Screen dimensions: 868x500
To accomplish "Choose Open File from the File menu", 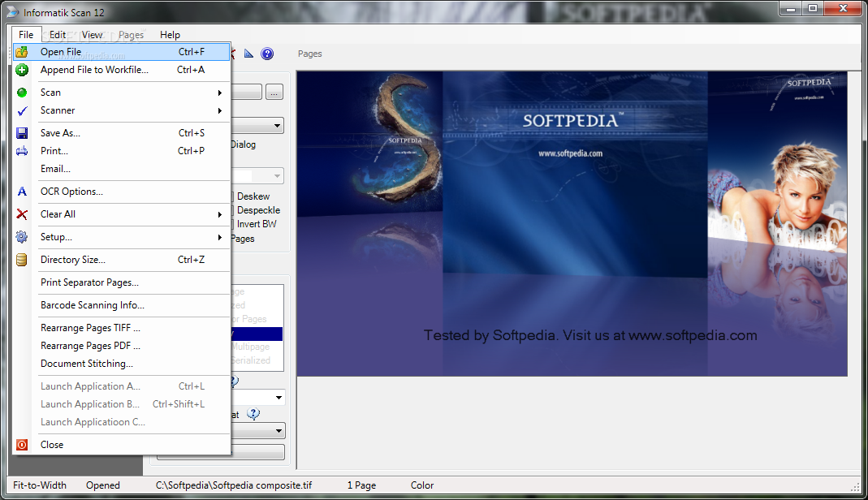I will point(121,52).
